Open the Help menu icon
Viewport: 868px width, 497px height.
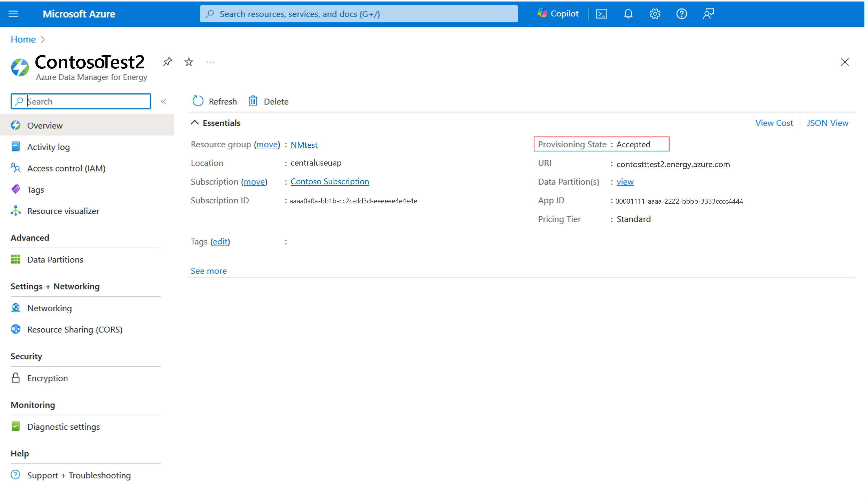681,14
